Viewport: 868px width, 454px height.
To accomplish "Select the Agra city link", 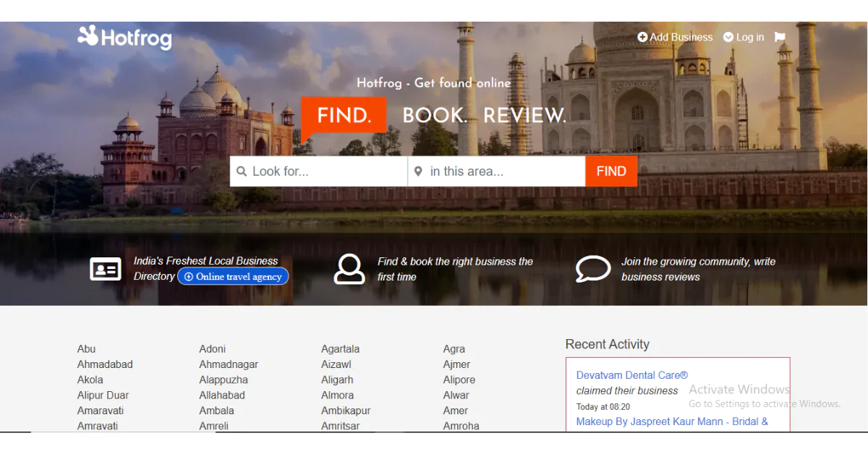I will click(454, 348).
